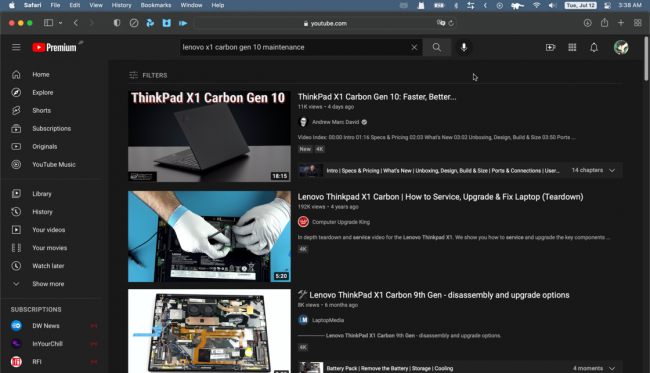Screen dimensions: 650x373
Task: Open a new tab with plus icon
Action: pos(621,23)
